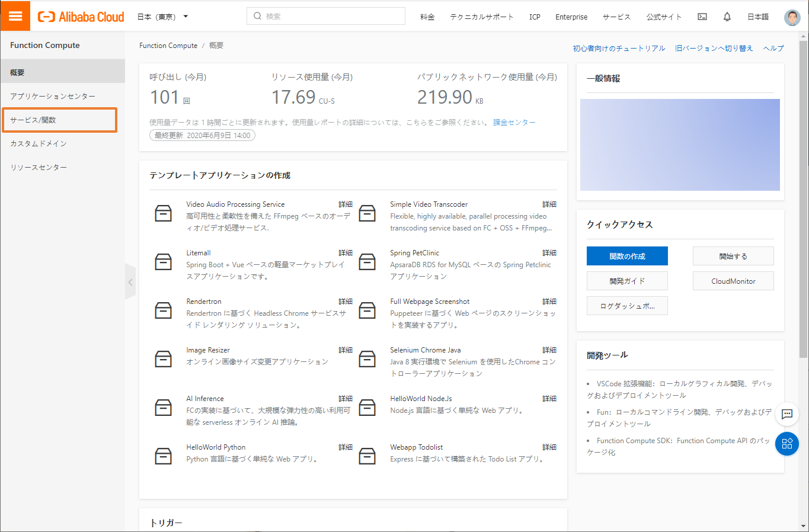Open 詳細 for HelloWorld Python
Viewport: 809px width, 532px height.
coord(346,447)
